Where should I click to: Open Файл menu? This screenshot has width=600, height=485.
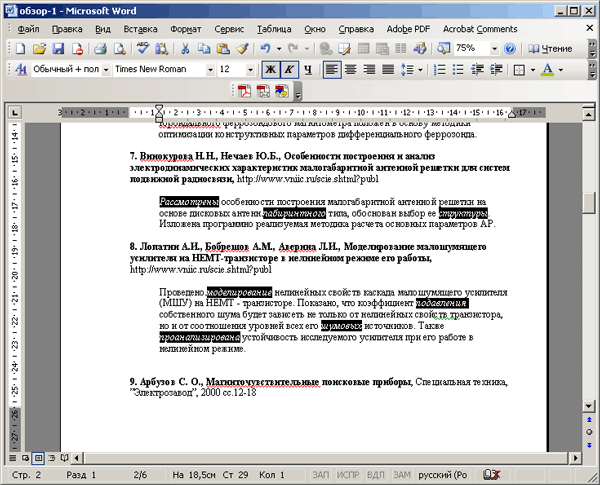click(x=28, y=29)
